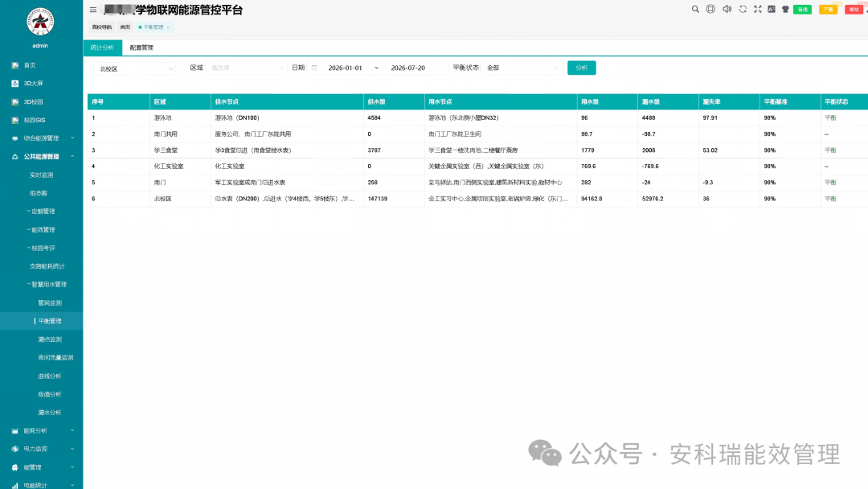Viewport: 868px width, 489px height.
Task: Open 组态图 submenu item
Action: point(39,193)
